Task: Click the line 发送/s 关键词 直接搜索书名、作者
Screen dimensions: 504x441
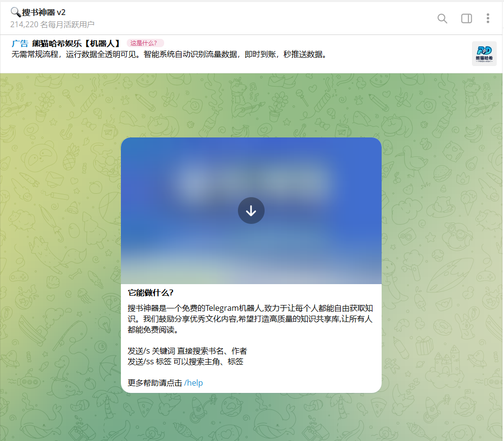Action: coord(187,351)
